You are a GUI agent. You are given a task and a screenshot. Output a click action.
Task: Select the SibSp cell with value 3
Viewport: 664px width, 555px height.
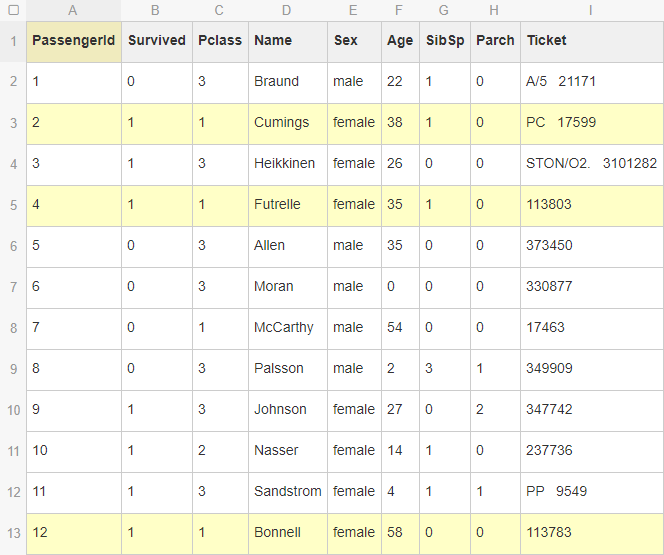click(444, 369)
